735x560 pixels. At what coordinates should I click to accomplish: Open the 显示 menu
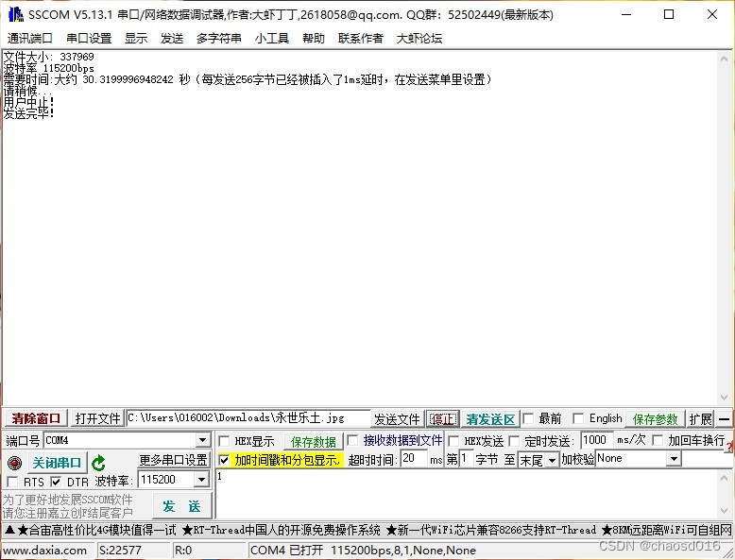tap(136, 39)
